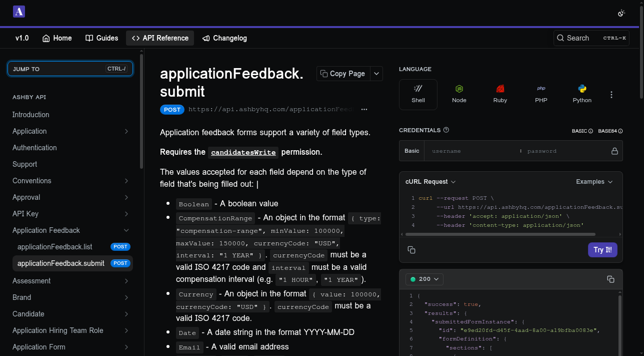
Task: Click the Try It! button
Action: click(602, 250)
